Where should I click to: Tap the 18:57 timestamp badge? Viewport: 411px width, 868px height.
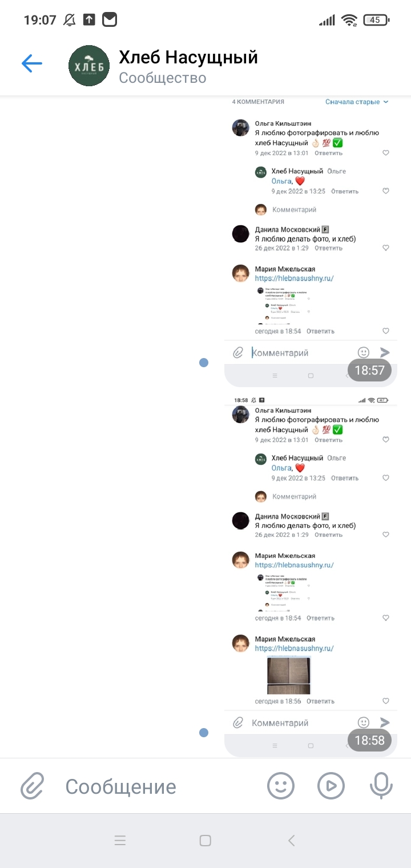tap(370, 370)
